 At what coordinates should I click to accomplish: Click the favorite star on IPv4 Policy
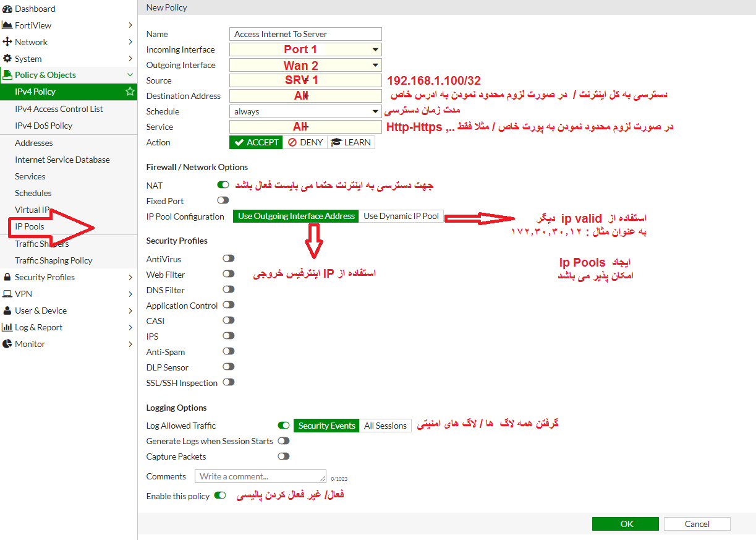[130, 92]
